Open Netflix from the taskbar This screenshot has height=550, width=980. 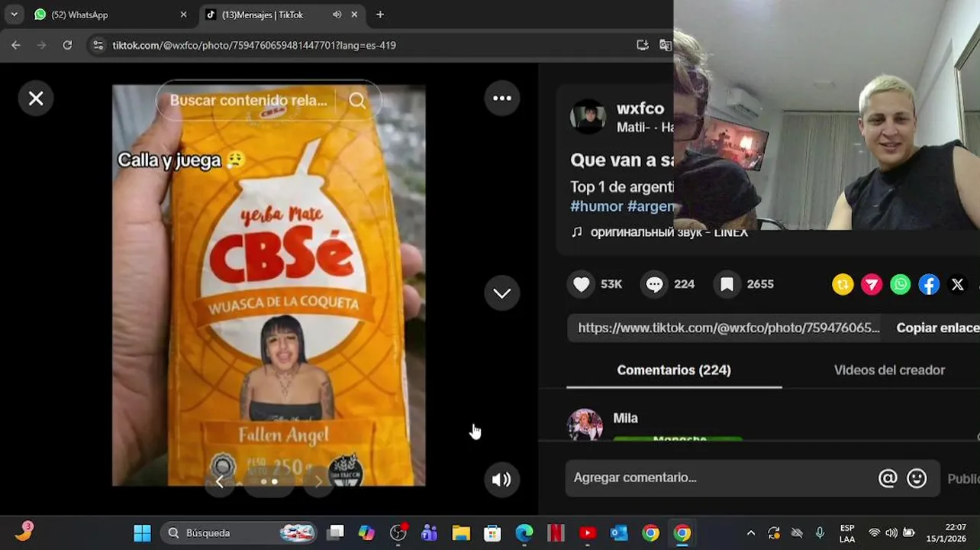(x=556, y=533)
